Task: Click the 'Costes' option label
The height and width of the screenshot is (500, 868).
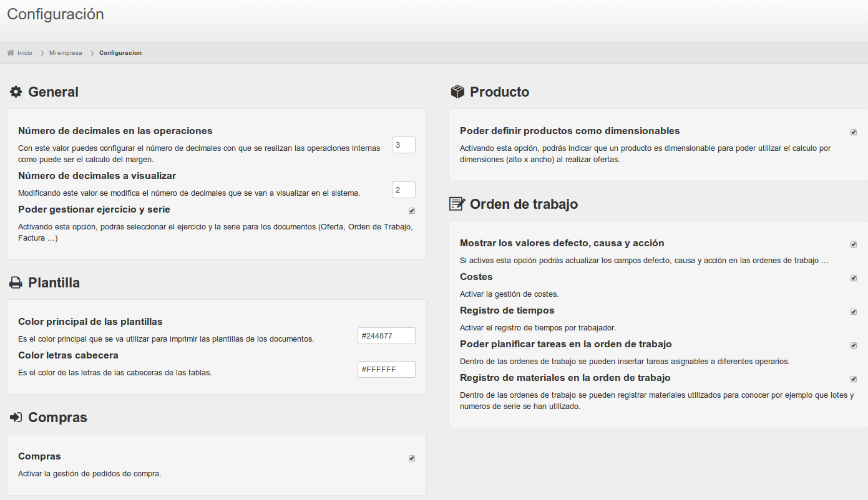Action: 476,277
